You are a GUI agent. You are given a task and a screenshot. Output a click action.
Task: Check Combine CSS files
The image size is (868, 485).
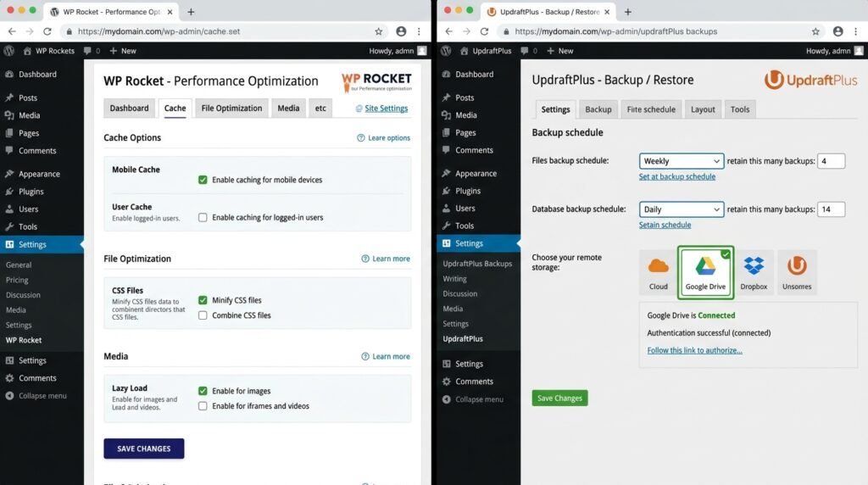(203, 315)
